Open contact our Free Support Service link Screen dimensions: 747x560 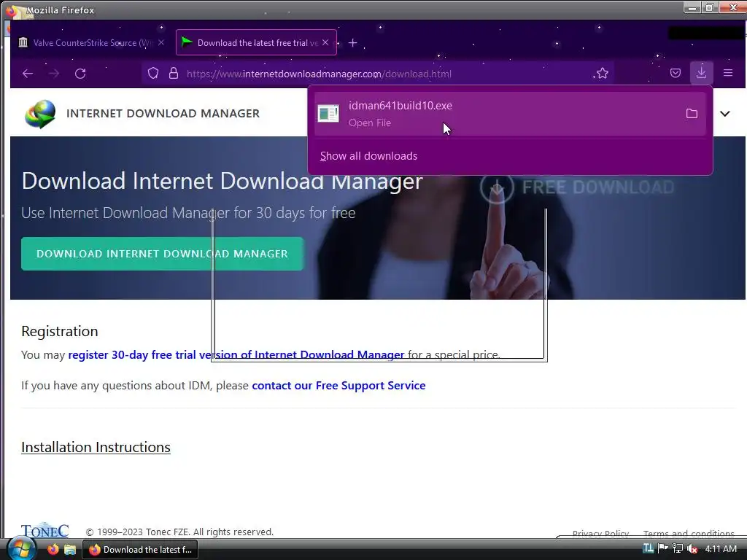[x=338, y=385]
